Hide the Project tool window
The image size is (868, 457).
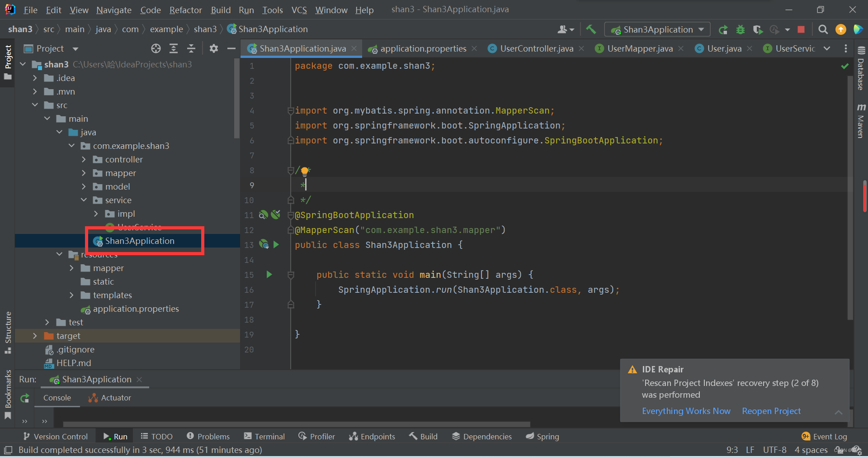pyautogui.click(x=231, y=48)
